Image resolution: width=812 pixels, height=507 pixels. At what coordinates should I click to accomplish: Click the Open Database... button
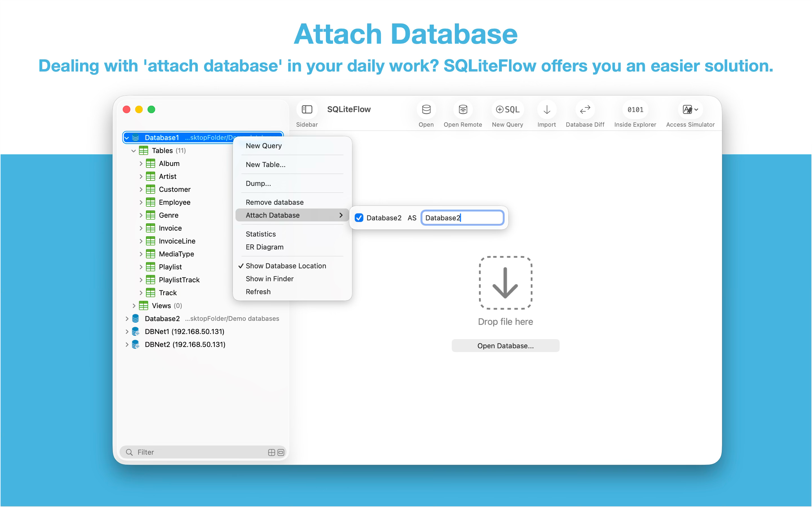click(x=505, y=346)
